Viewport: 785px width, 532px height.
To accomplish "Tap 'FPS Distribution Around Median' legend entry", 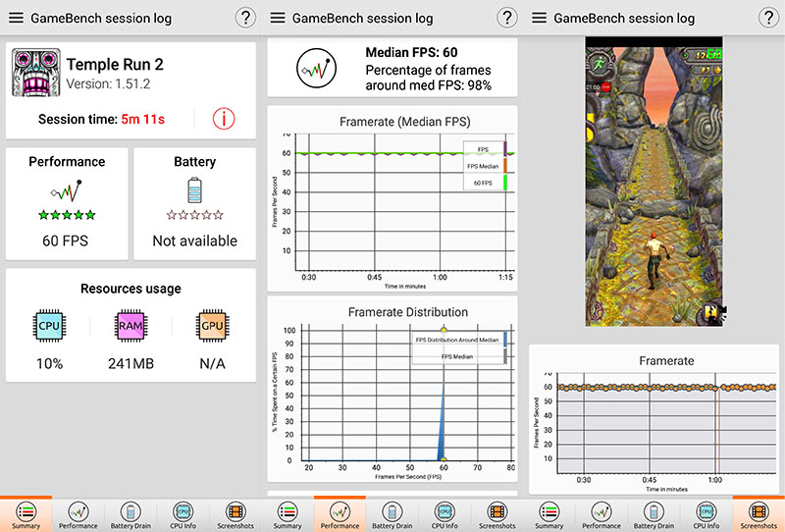I will [459, 340].
